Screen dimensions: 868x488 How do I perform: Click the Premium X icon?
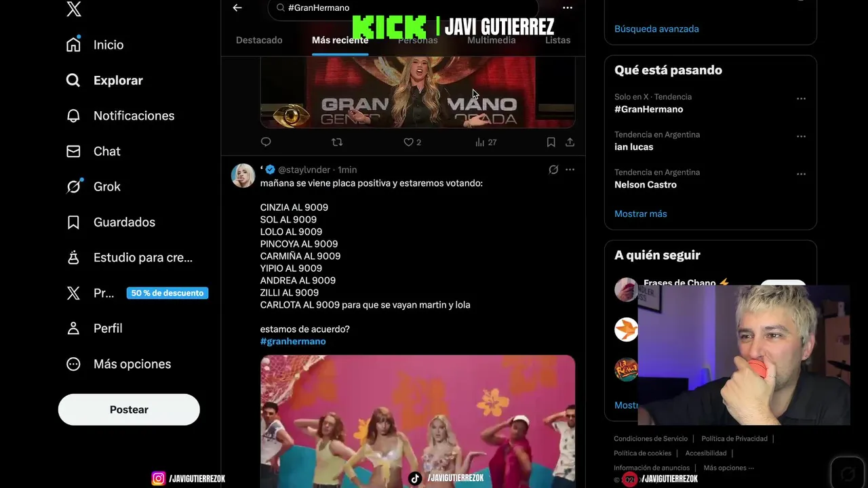(73, 293)
